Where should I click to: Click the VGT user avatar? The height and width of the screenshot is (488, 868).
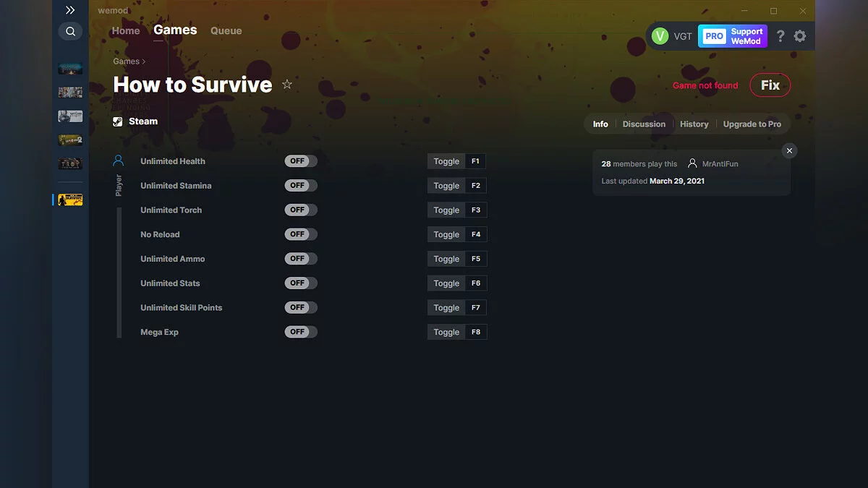(660, 36)
